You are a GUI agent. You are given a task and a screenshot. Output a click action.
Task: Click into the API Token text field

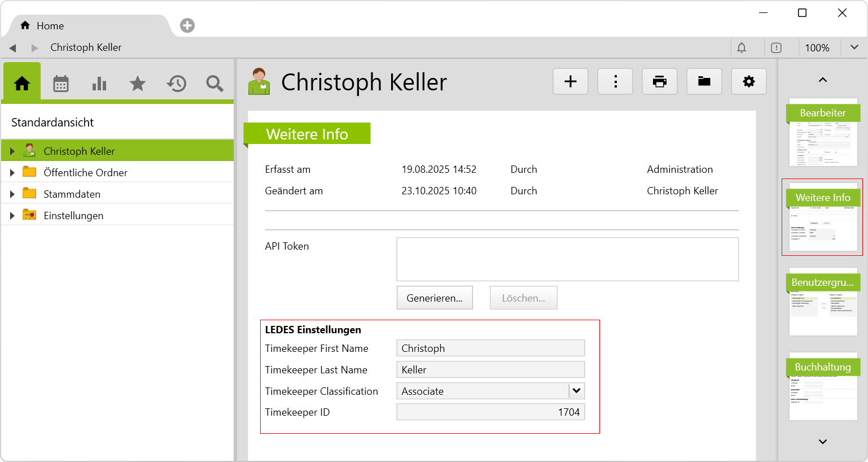coord(567,259)
